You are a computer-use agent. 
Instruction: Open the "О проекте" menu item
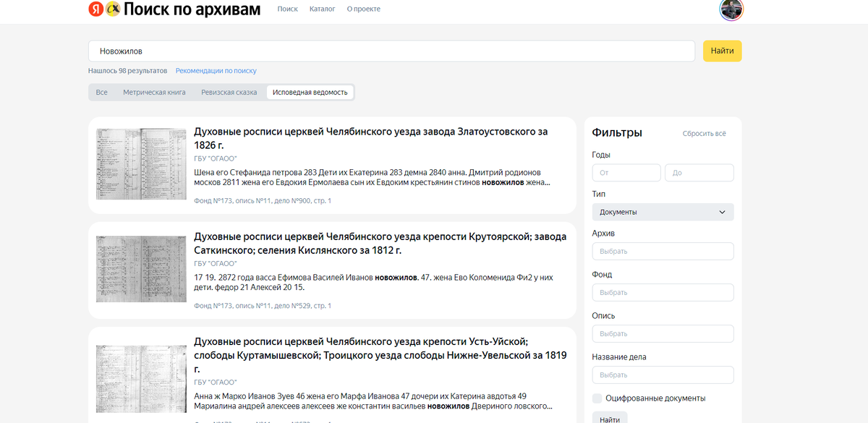363,9
